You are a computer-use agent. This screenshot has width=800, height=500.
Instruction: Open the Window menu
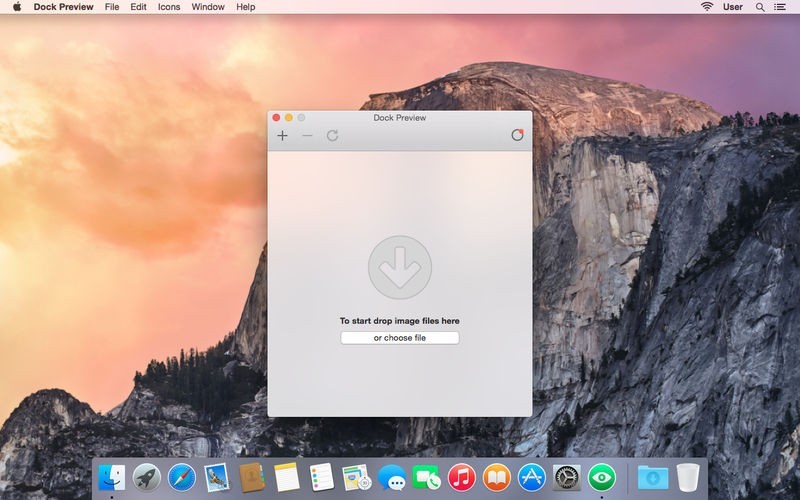208,7
